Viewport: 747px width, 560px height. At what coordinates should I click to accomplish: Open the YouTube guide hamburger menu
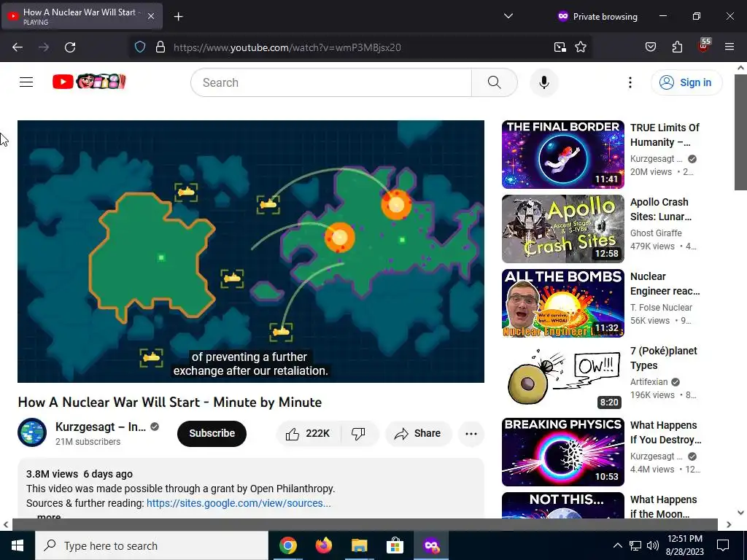pyautogui.click(x=26, y=82)
